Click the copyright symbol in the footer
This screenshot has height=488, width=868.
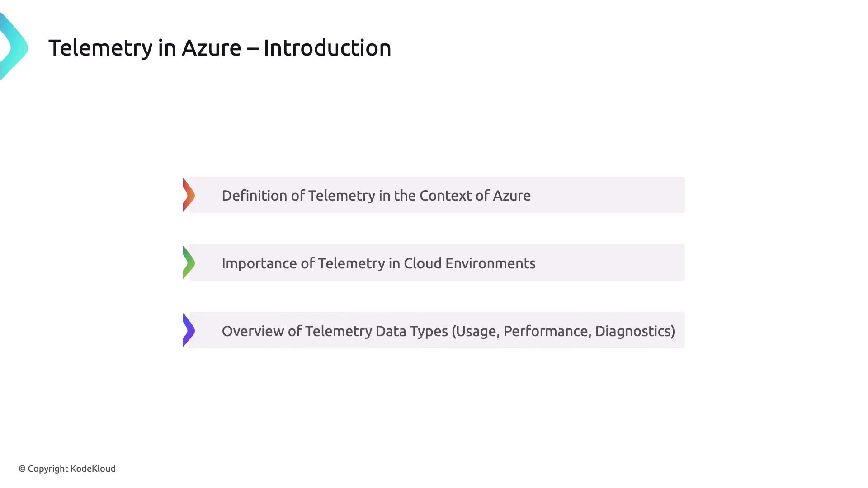pyautogui.click(x=22, y=469)
